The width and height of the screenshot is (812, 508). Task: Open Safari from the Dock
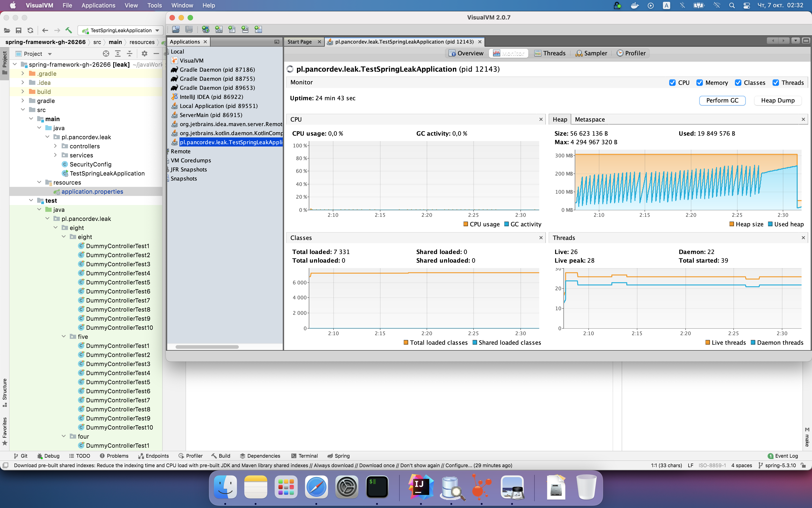317,486
